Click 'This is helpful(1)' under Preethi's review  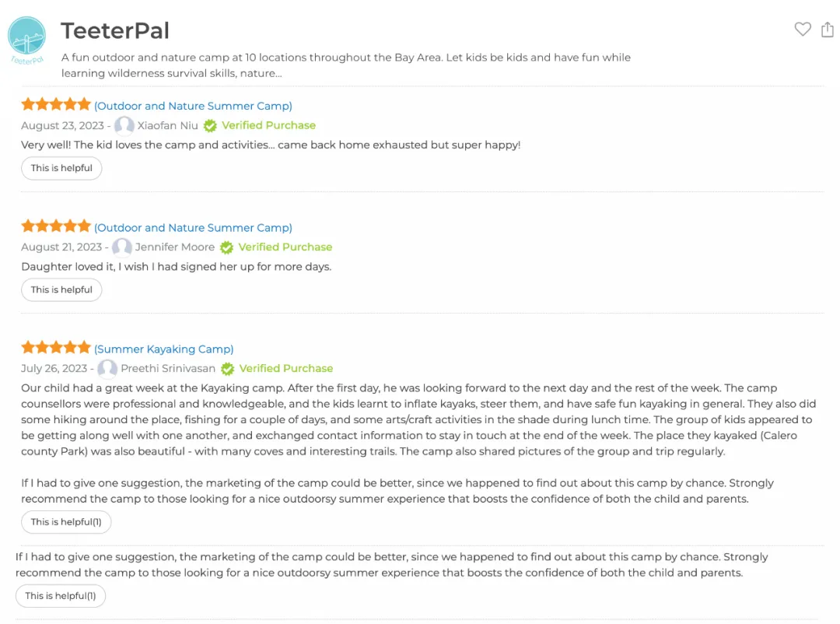tap(66, 522)
